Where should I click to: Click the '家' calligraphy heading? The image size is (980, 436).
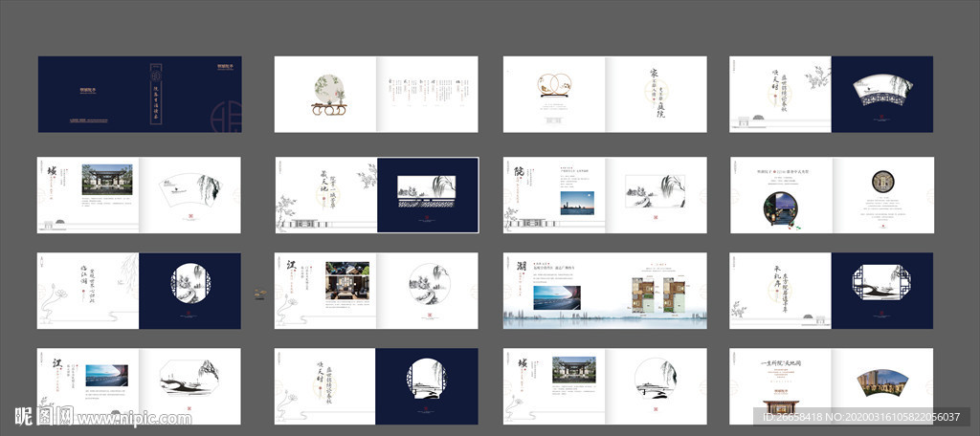[x=655, y=74]
